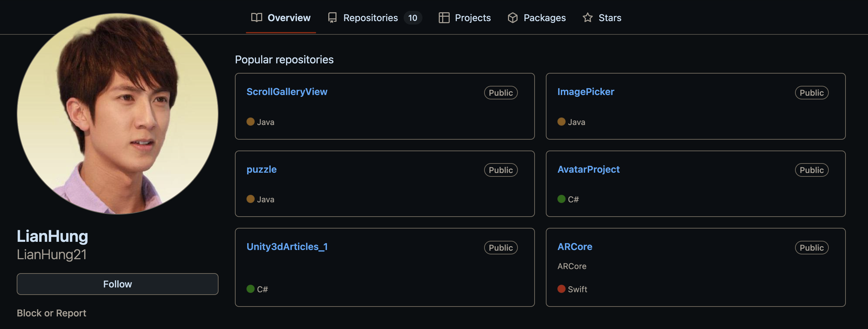Go to the Stars tab

610,18
